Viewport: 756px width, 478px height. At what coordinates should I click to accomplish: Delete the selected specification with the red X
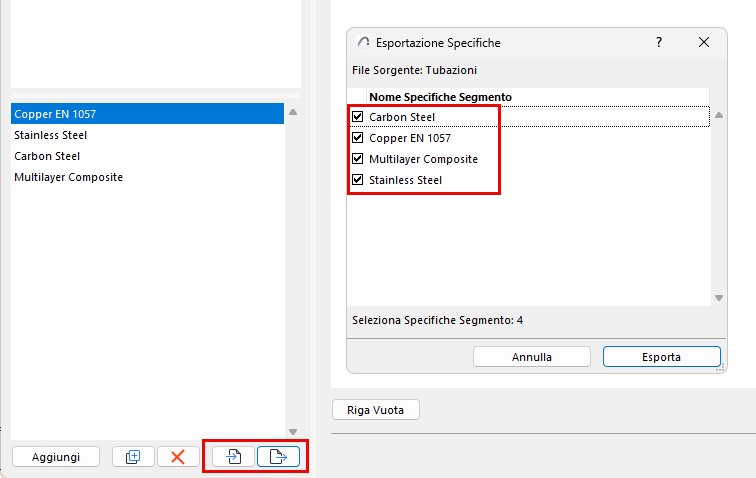[178, 456]
